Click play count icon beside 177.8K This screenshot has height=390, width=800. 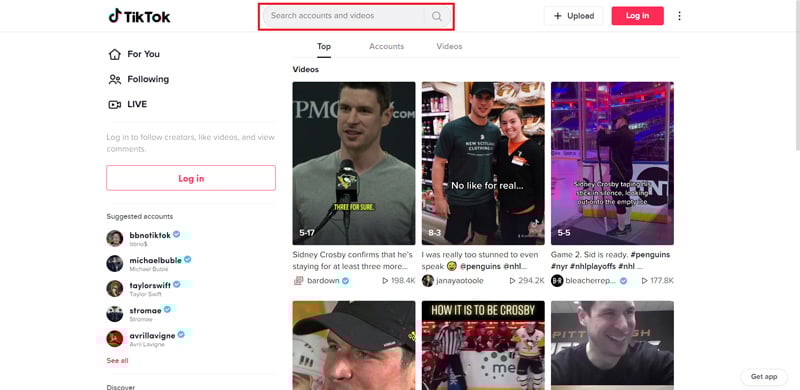(x=644, y=281)
